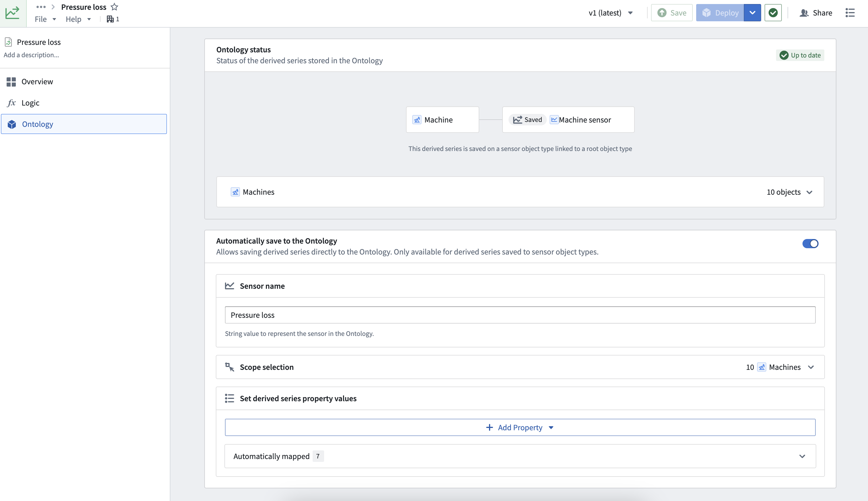Open the breadcrumb ellipsis menu
The height and width of the screenshot is (501, 868).
41,7
